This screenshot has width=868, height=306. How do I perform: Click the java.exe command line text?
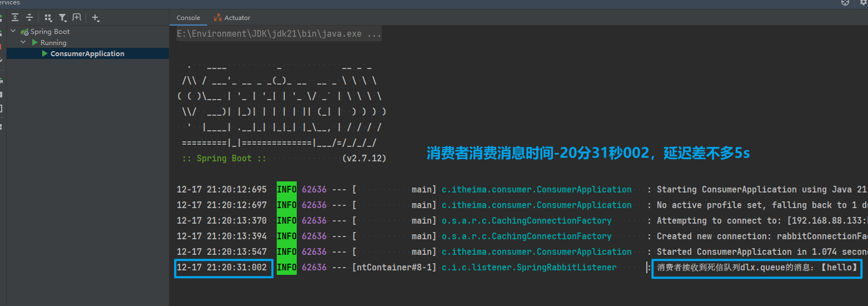(279, 34)
